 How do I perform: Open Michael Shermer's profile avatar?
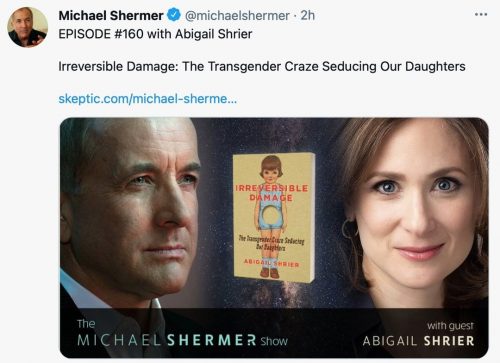[28, 27]
